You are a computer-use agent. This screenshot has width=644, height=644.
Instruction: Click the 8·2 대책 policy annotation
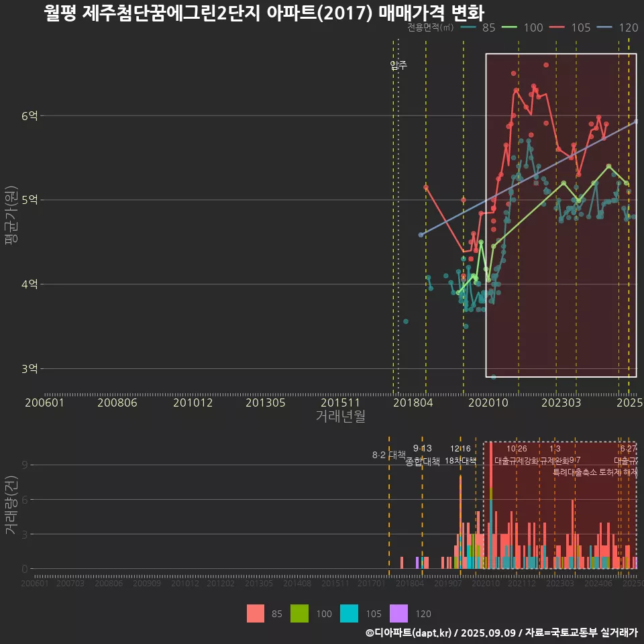click(x=388, y=455)
